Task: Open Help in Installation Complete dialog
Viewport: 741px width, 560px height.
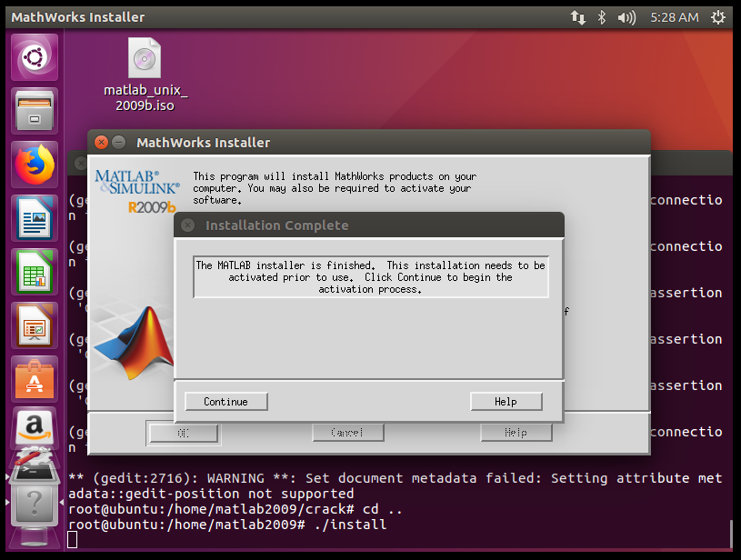Action: coord(506,401)
